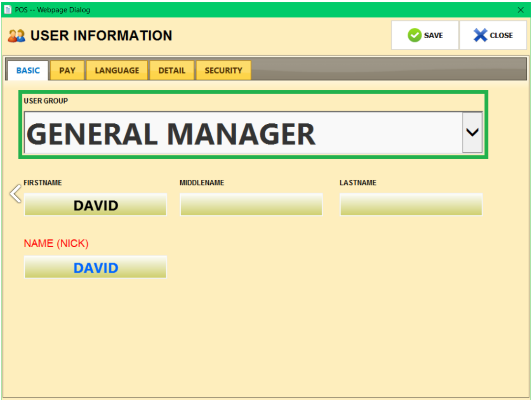Close the dialog with the title bar X

click(x=521, y=10)
